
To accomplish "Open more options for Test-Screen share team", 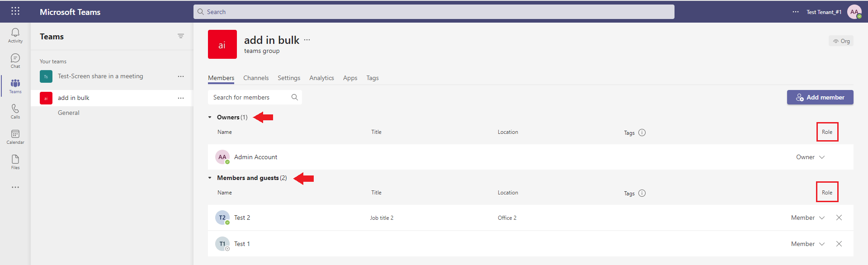I will tap(181, 76).
